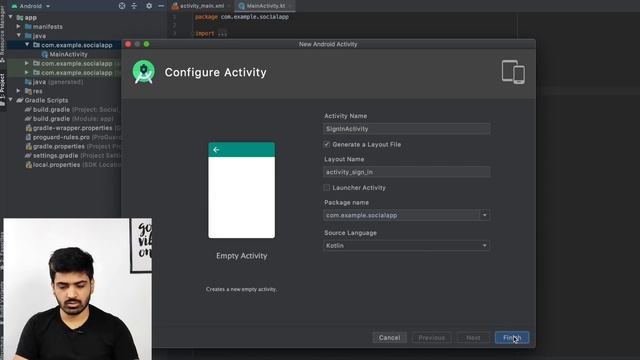Open gradle-wrapper.properties file
Screen dimensions: 640x360
point(73,128)
